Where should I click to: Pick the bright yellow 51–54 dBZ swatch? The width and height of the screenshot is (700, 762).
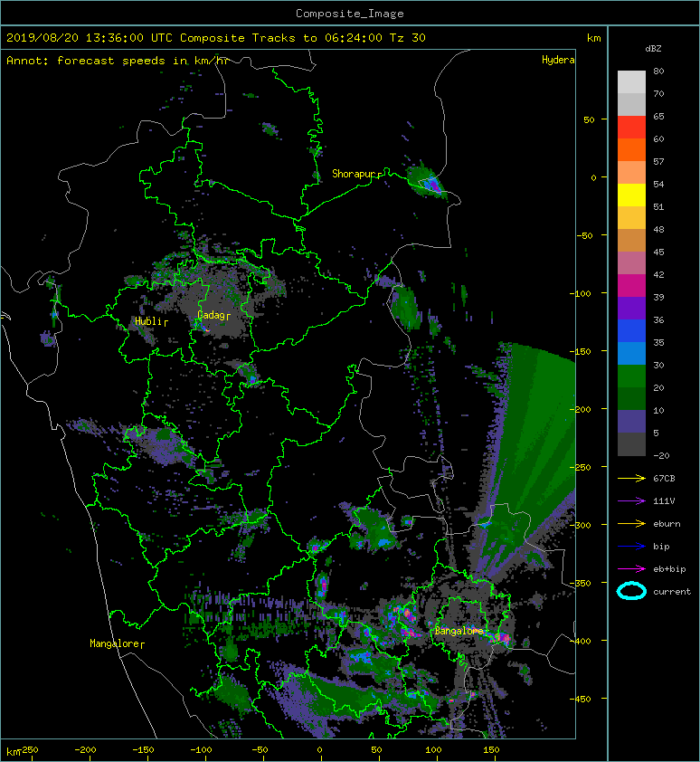click(x=631, y=195)
